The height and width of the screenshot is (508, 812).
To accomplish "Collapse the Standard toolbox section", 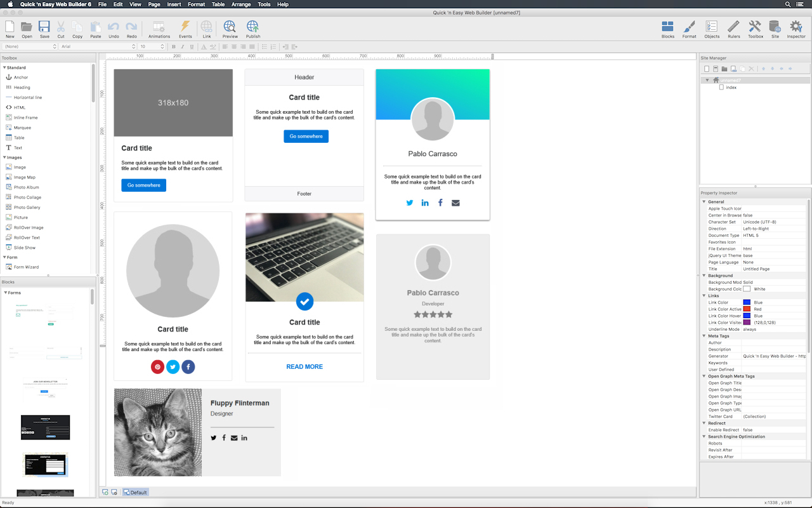I will pos(4,67).
